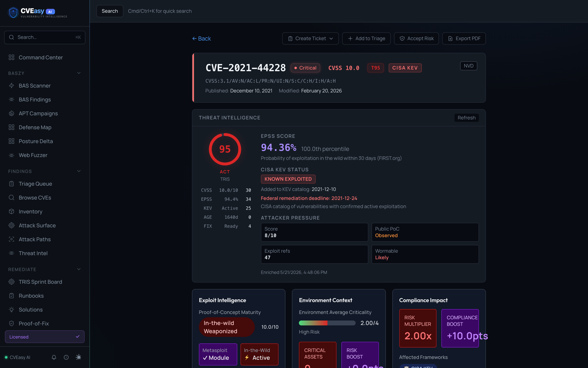Click the APT Campaigns icon

click(x=11, y=113)
